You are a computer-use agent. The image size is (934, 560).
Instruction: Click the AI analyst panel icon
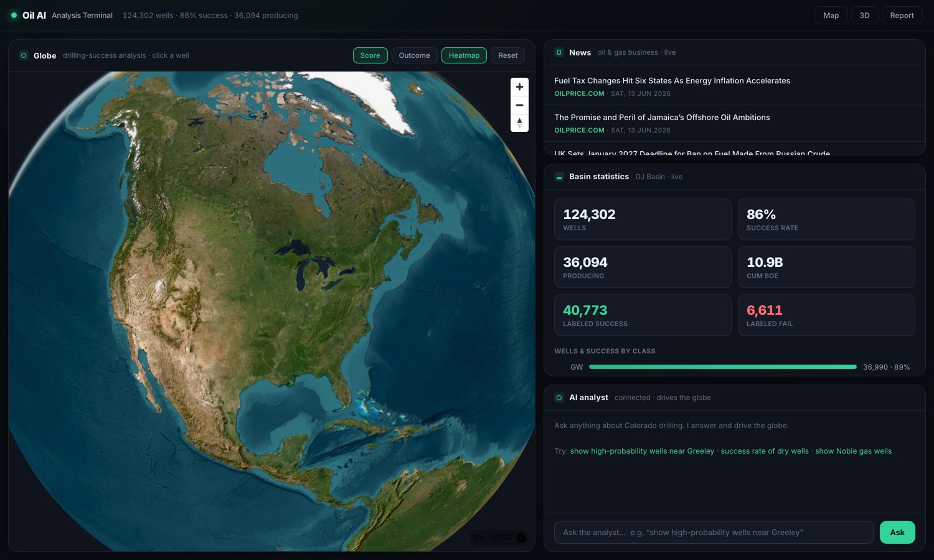tap(559, 398)
